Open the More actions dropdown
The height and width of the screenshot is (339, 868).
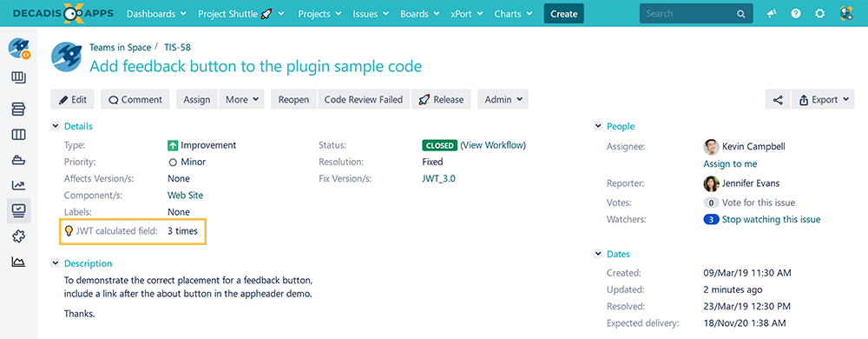[242, 100]
